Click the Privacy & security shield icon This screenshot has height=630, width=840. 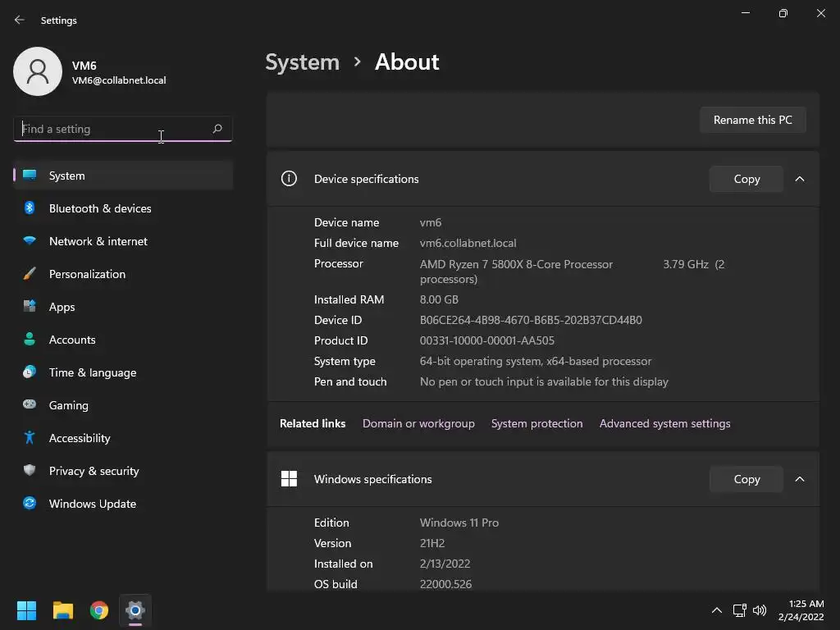click(30, 471)
